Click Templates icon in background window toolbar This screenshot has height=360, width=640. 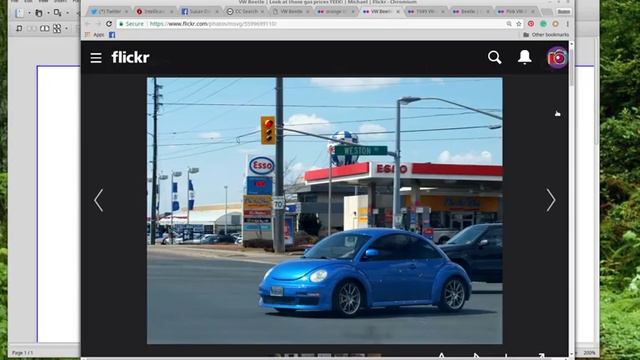coord(38,13)
